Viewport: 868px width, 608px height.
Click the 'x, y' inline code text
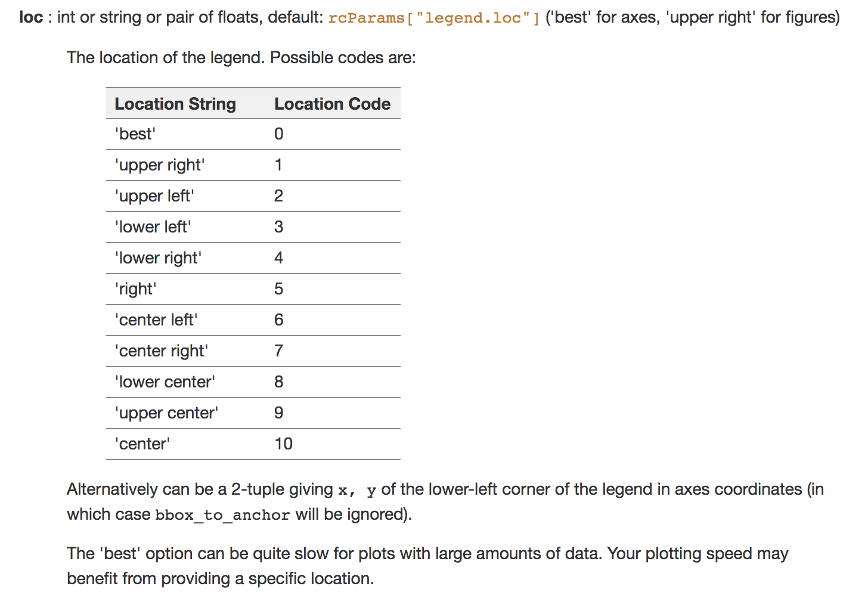[x=357, y=490]
